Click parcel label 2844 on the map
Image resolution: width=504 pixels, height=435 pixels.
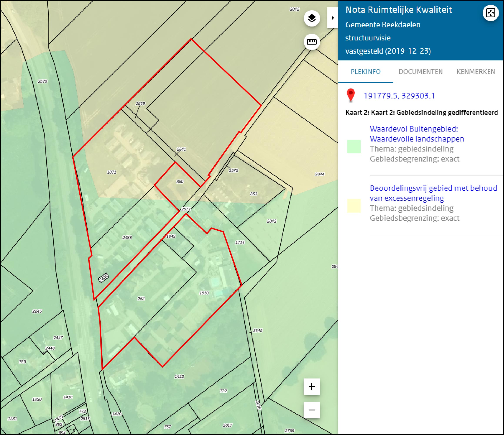pyautogui.click(x=320, y=174)
